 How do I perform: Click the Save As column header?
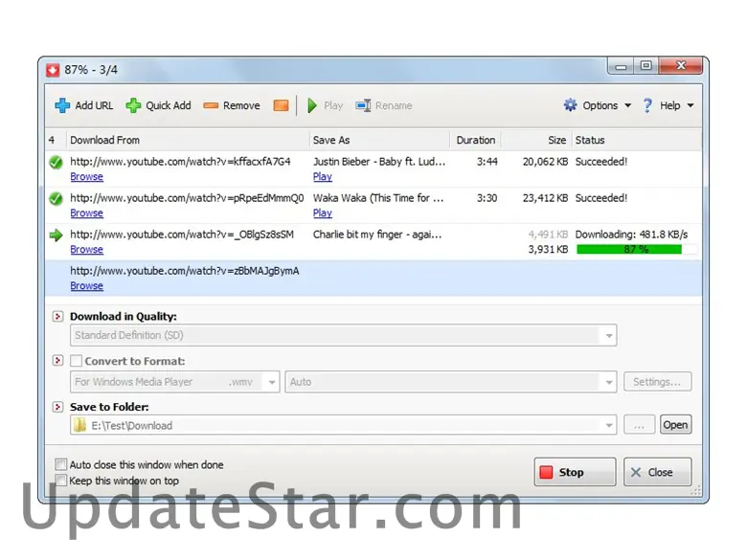379,140
